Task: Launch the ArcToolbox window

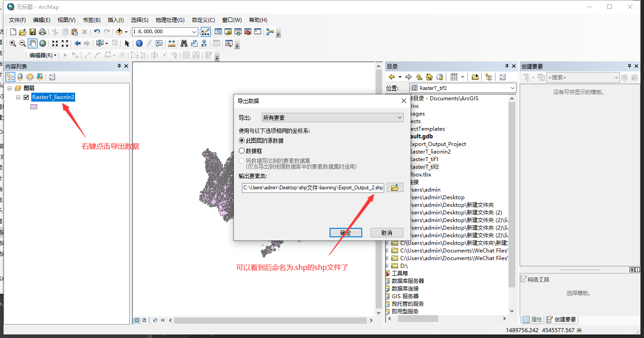Action: (247, 32)
